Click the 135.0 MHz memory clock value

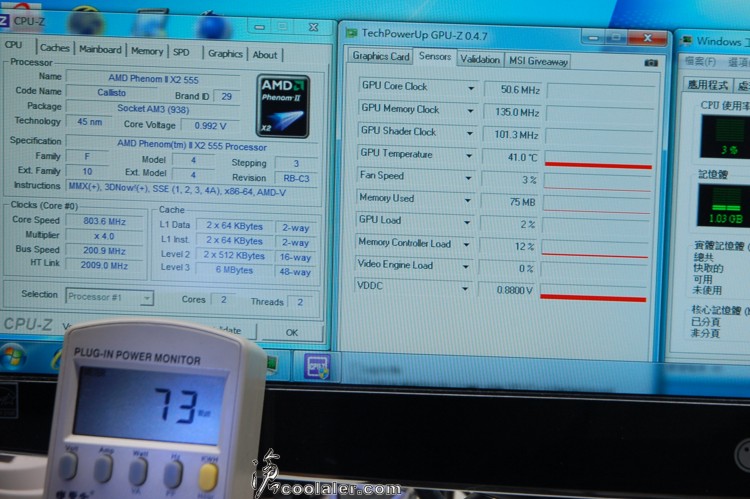(x=512, y=112)
